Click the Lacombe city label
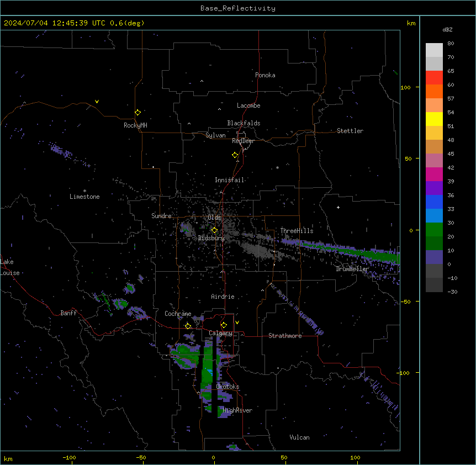The height and width of the screenshot is (465, 476). click(x=248, y=105)
